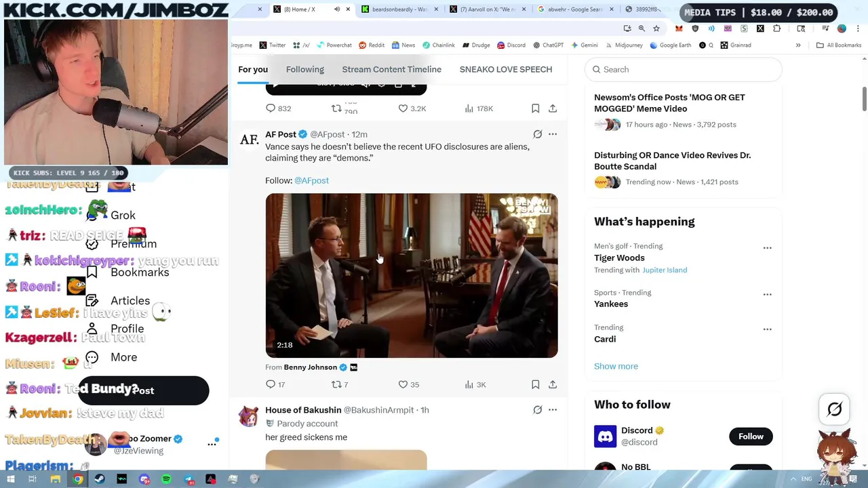868x488 pixels.
Task: Click the X search input field
Action: point(684,69)
